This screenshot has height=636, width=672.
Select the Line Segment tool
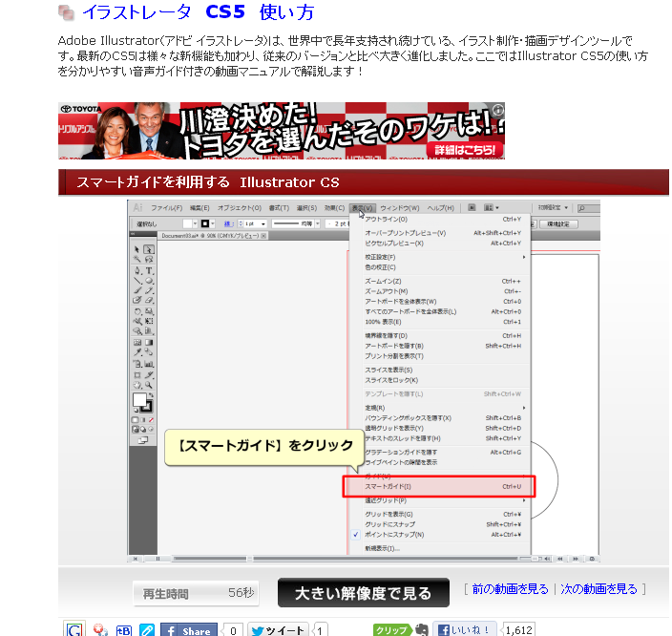(136, 281)
